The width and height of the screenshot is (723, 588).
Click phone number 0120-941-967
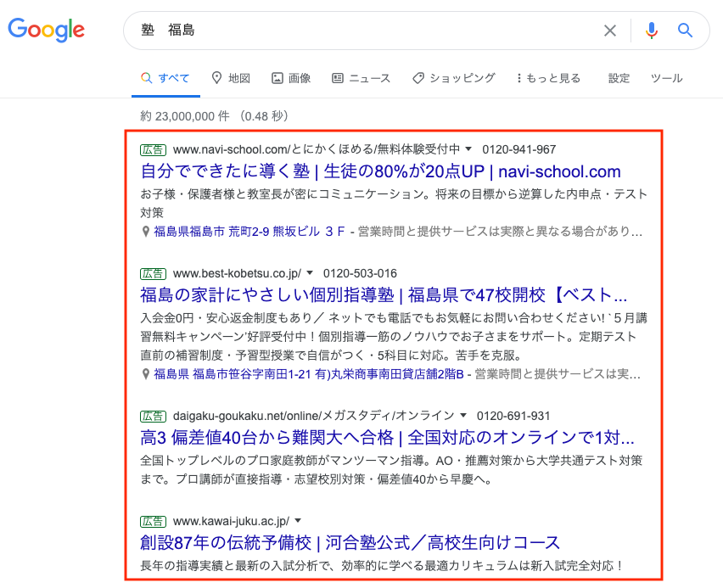(x=518, y=149)
